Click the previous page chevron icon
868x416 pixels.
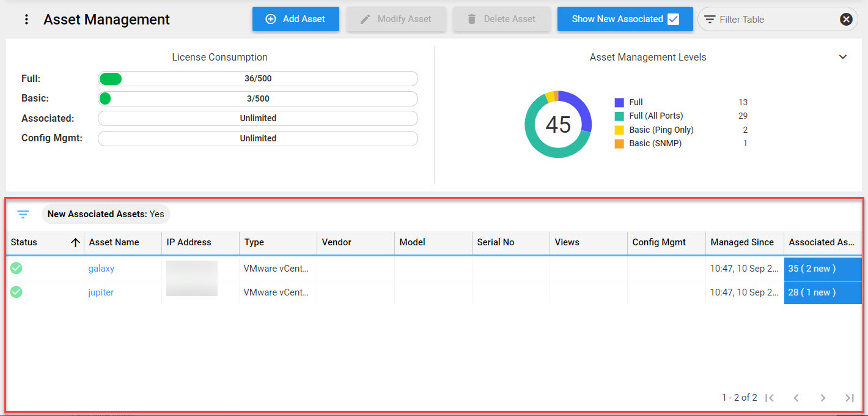tap(796, 398)
